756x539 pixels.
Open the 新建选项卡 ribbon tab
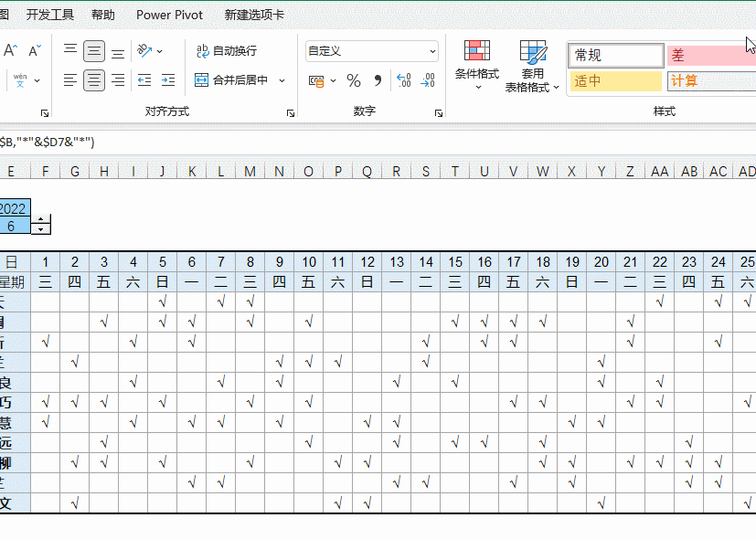pyautogui.click(x=254, y=15)
